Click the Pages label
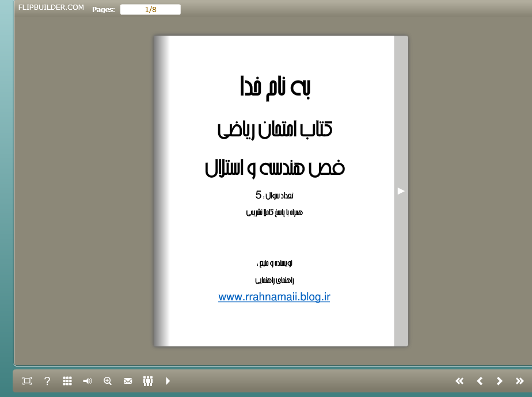Viewport: 532px width, 397px height. pyautogui.click(x=104, y=10)
